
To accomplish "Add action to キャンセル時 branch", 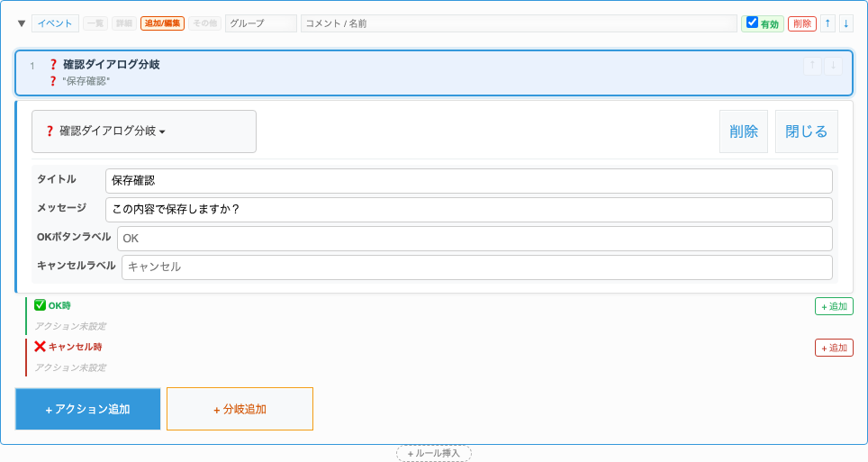I will [x=834, y=348].
